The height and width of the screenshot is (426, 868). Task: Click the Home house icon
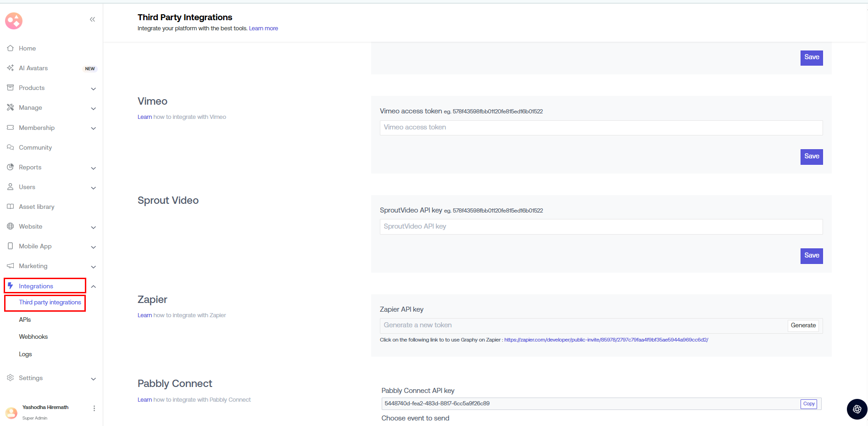pyautogui.click(x=11, y=48)
